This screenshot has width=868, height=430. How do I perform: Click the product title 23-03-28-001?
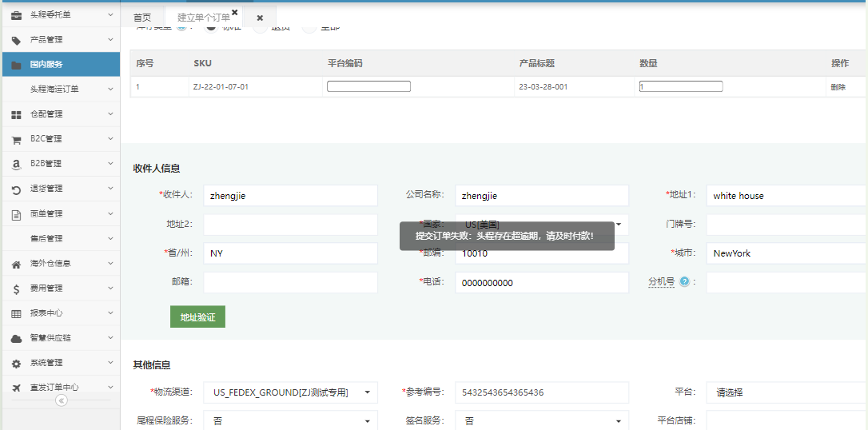[543, 87]
